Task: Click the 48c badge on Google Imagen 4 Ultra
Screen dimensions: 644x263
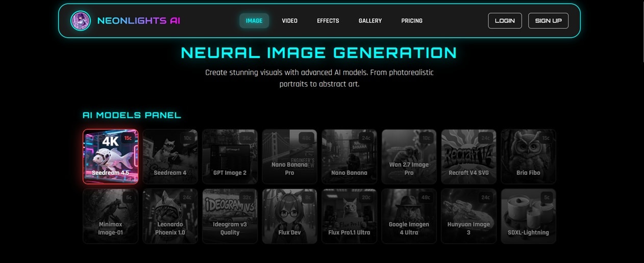Action: [427, 198]
